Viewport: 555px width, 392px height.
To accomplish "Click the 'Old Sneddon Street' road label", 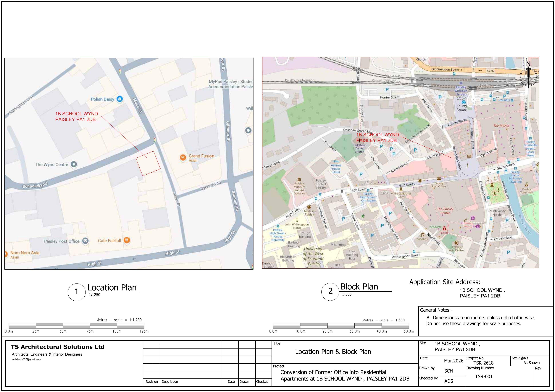I will click(446, 69).
